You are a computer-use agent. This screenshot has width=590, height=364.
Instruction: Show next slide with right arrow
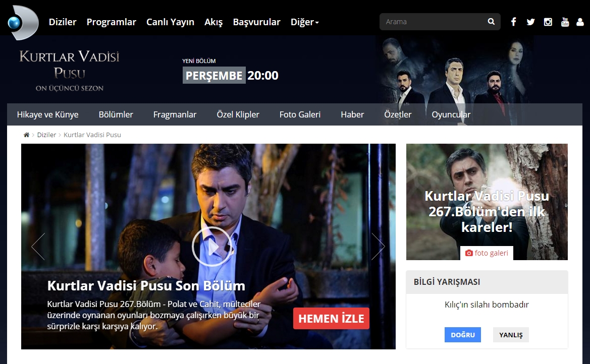coord(378,247)
